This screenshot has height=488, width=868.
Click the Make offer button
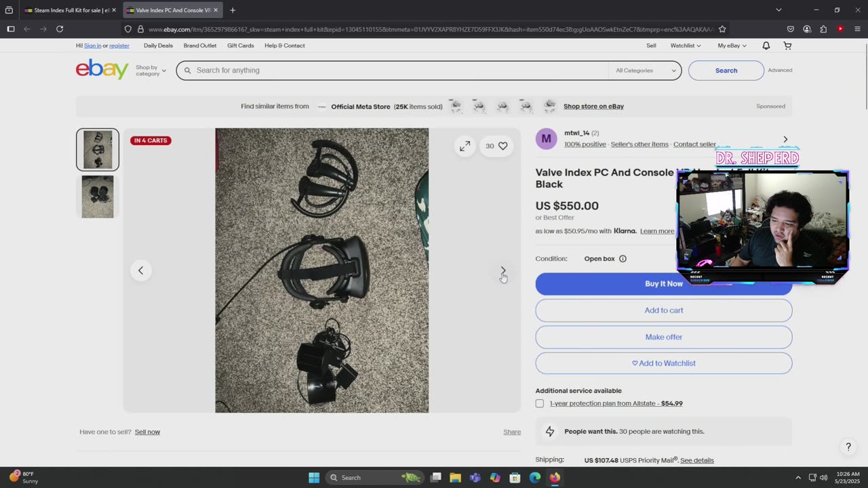pos(664,337)
